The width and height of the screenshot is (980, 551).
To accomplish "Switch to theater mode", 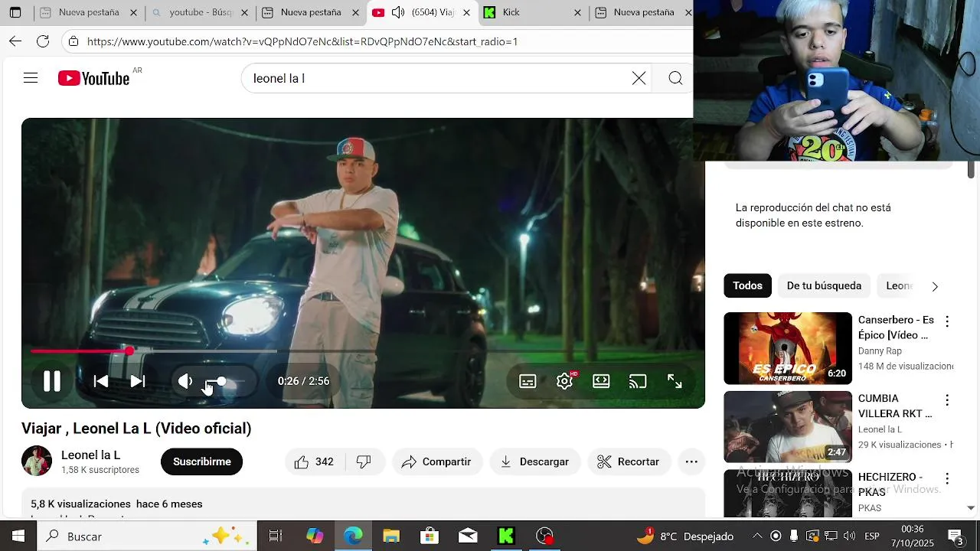I will click(601, 381).
